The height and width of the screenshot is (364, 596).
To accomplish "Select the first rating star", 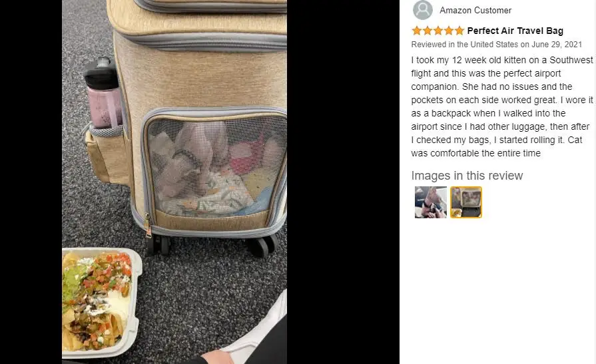I will click(x=417, y=31).
